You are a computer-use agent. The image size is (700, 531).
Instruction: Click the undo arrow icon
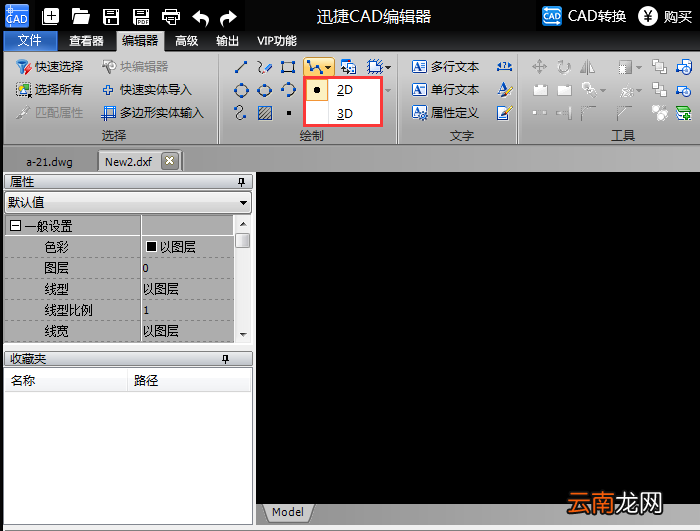(200, 18)
